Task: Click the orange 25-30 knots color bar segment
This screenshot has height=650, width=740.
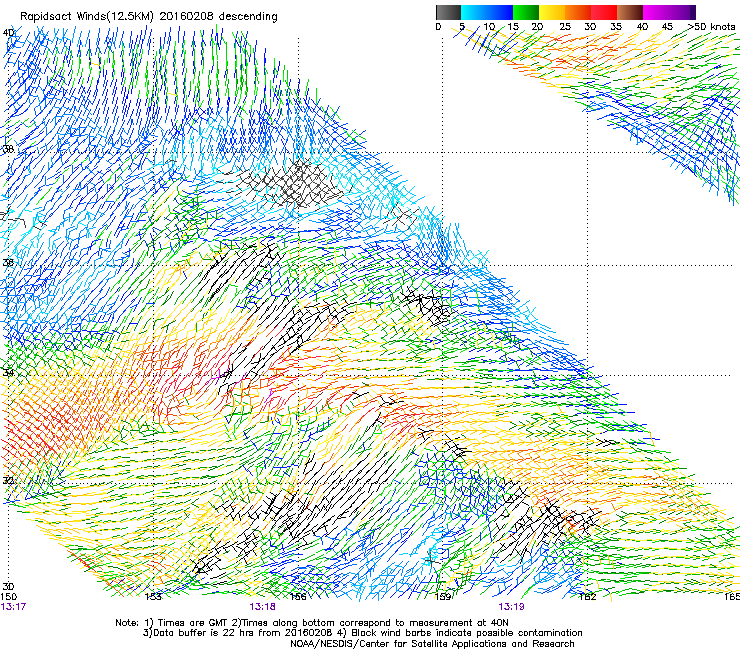Action: (578, 12)
